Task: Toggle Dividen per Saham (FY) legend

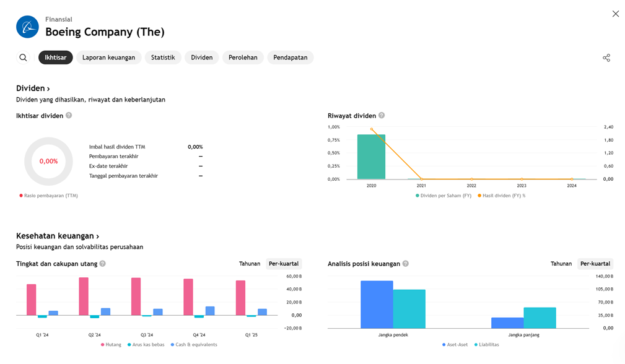Action: pos(444,196)
